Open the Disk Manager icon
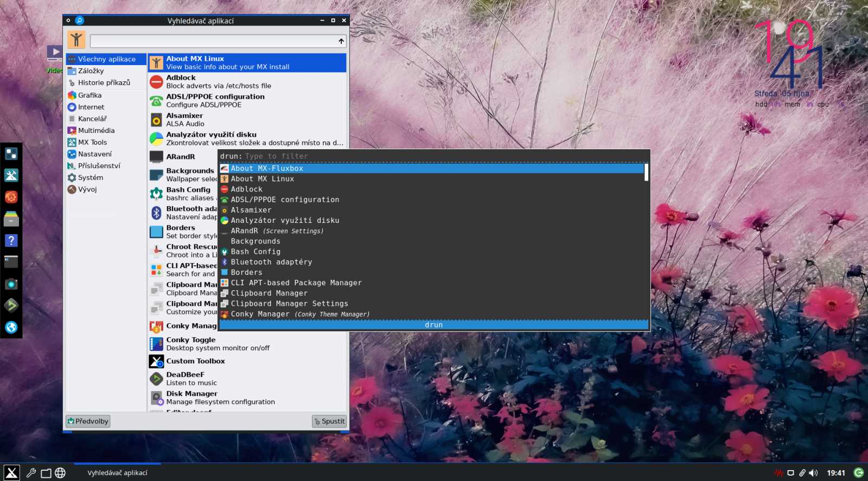Viewport: 868px width, 481px height. click(156, 397)
